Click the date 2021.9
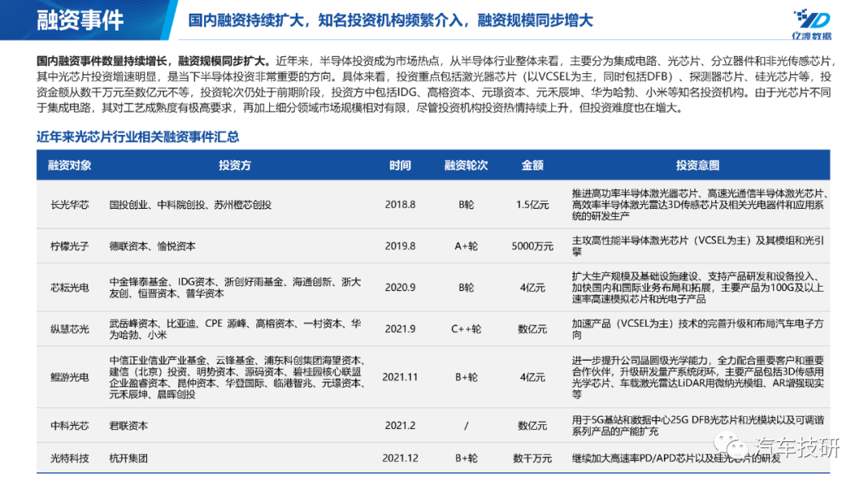This screenshot has width=868, height=486. pos(399,329)
